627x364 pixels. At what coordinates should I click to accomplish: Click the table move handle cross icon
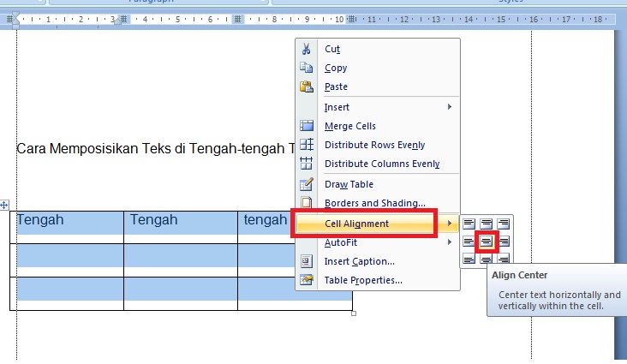click(4, 206)
